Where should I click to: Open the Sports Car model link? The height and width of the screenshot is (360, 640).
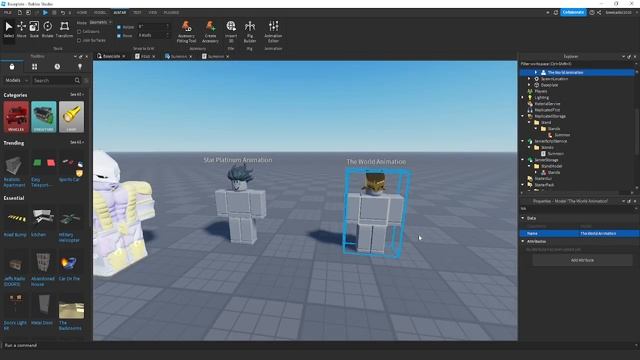coord(69,180)
